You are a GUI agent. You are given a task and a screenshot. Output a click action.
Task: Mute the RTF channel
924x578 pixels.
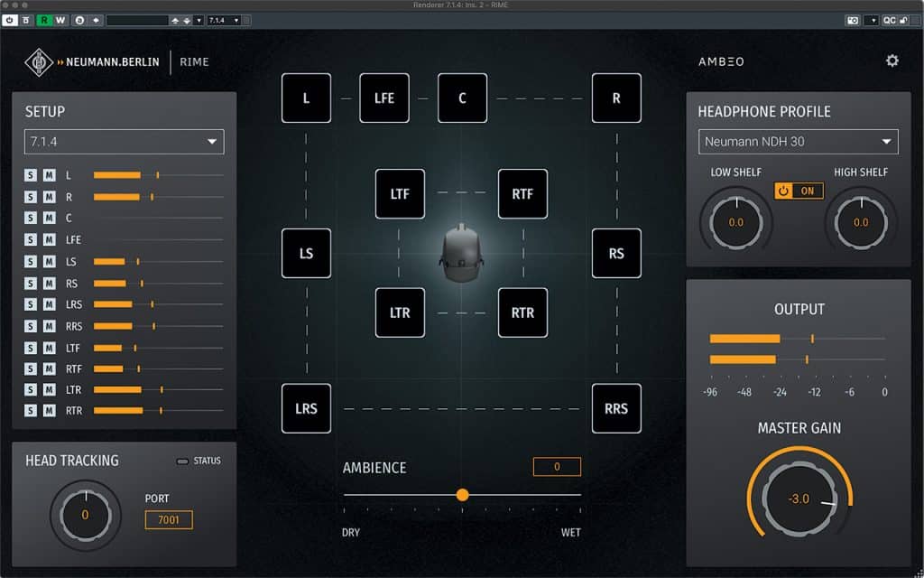[x=50, y=369]
